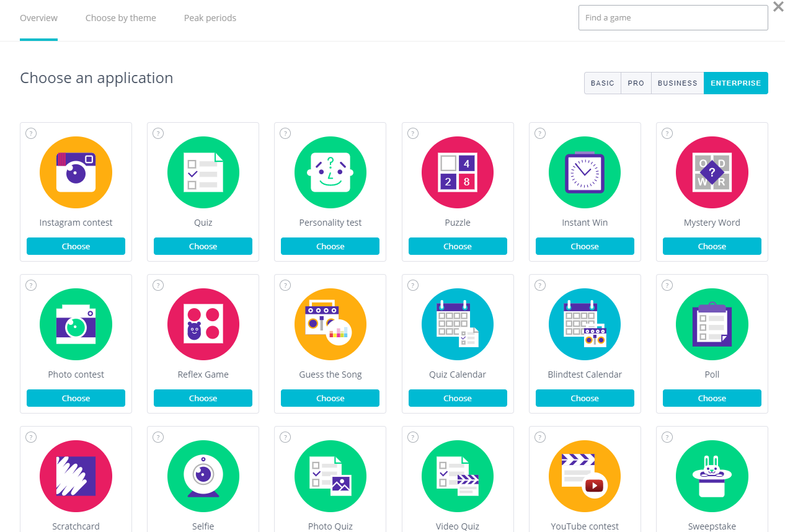Click the Instagram contest camera icon
Viewport: 785px width, 532px height.
click(x=76, y=172)
